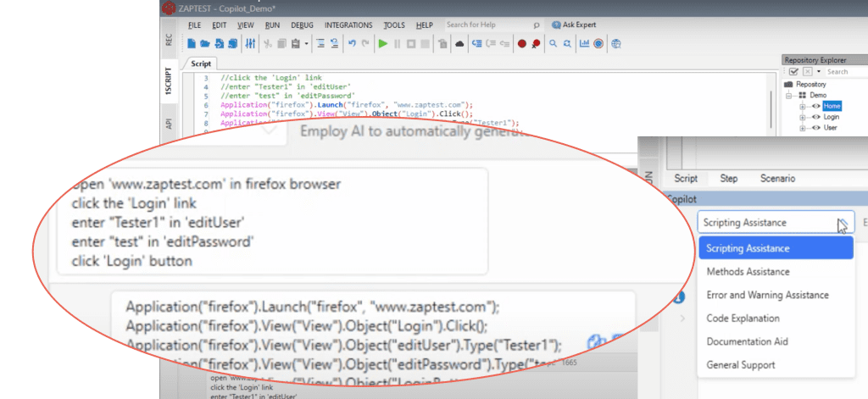Pause script execution from the toolbar
Screen dimensions: 868x399
[x=397, y=43]
